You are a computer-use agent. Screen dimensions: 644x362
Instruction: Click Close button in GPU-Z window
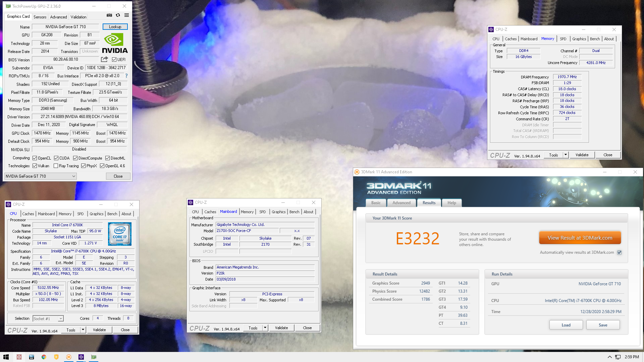pos(118,176)
